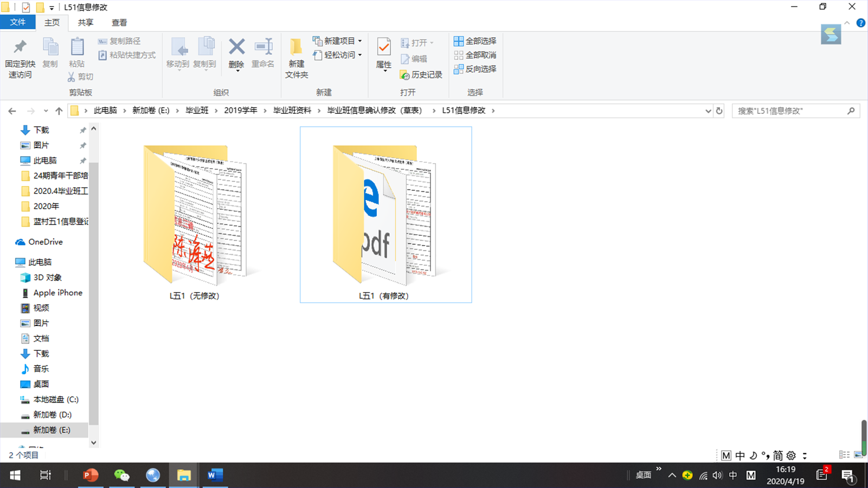This screenshot has height=488, width=868.
Task: Click the search box for L51信息修改
Action: point(789,111)
